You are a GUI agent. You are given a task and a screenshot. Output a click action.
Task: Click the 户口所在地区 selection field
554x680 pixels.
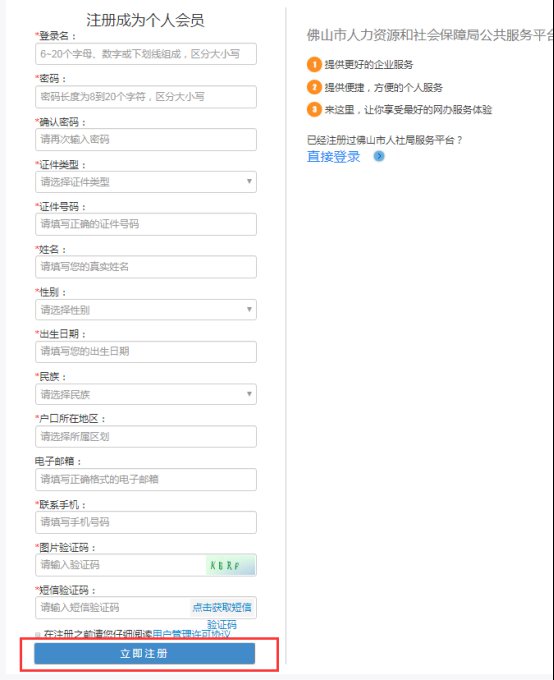146,437
